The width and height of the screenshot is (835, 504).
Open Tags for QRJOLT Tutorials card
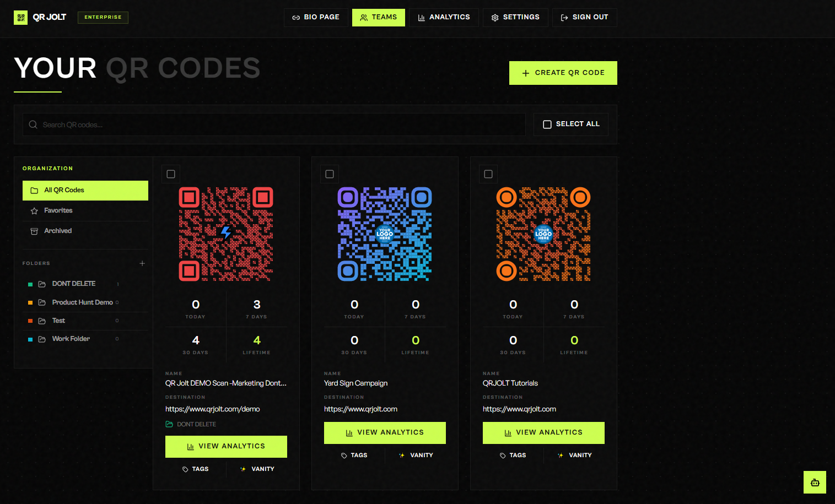[513, 456]
